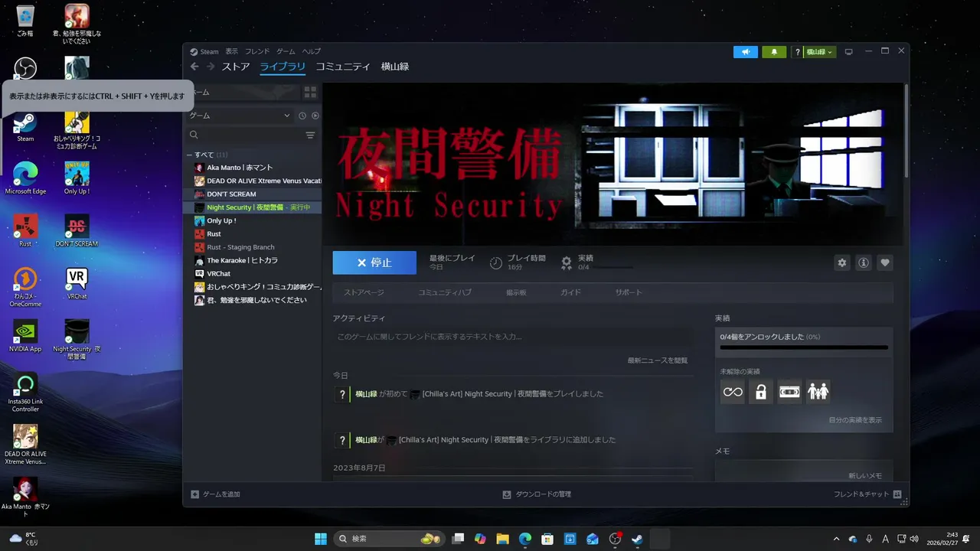This screenshot has width=980, height=551.
Task: Open the ストアページ link
Action: click(x=364, y=292)
